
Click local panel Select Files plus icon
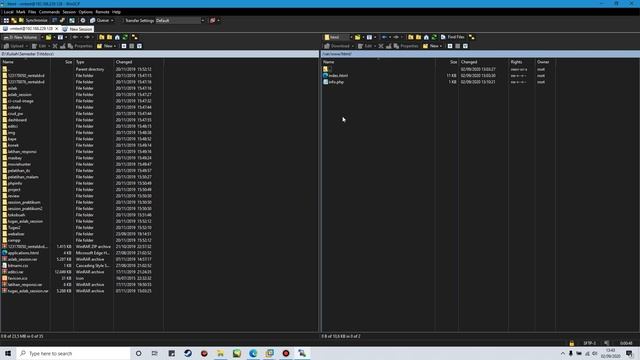[124, 46]
